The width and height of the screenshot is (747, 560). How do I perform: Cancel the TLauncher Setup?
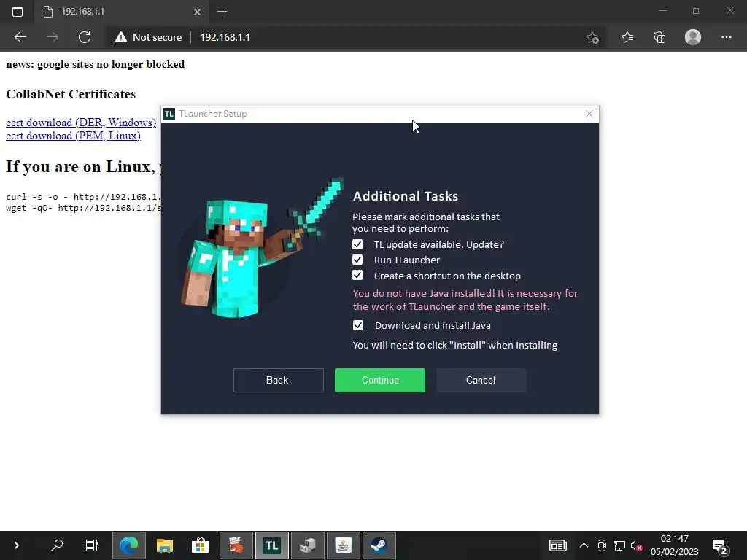(481, 380)
